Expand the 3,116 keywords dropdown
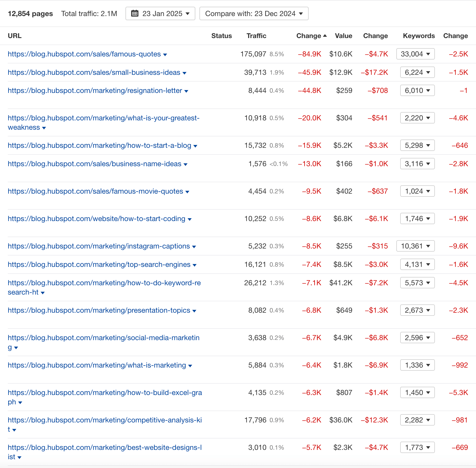This screenshot has width=476, height=468. click(x=417, y=164)
